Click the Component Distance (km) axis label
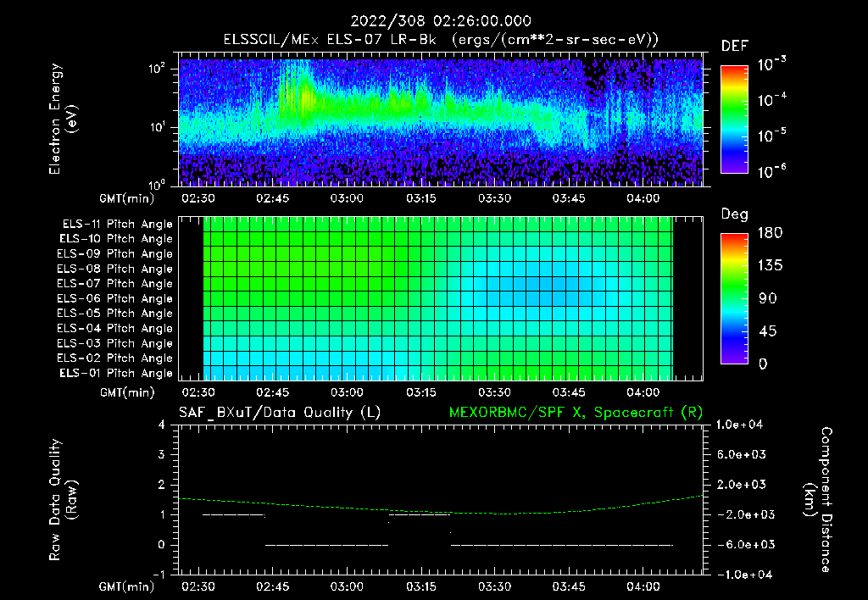The height and width of the screenshot is (600, 868). [818, 500]
